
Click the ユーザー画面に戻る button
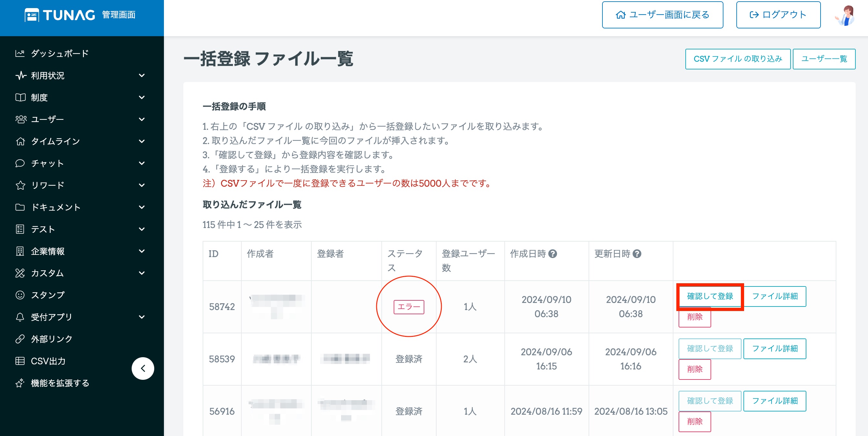(x=662, y=15)
